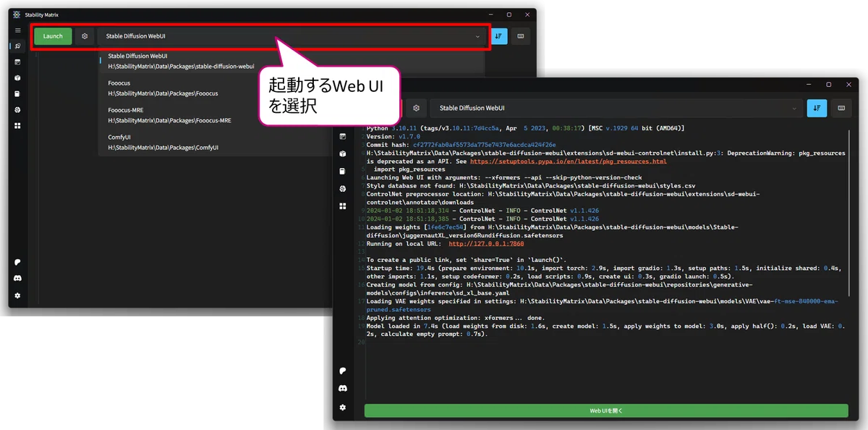Open launch options gear in front window
868x430 pixels.
pyautogui.click(x=417, y=108)
